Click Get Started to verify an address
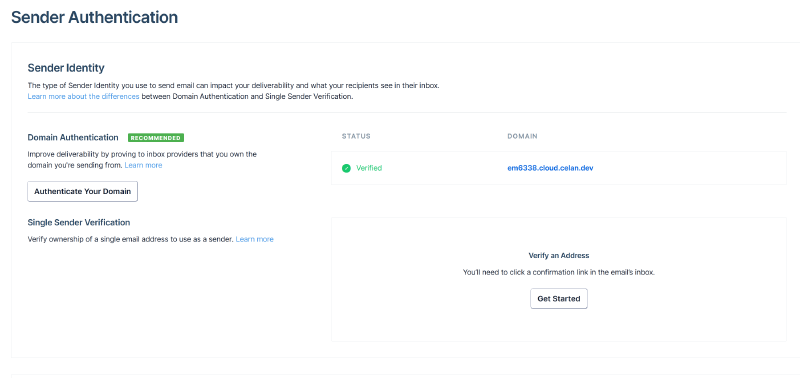800x378 pixels. pyautogui.click(x=559, y=298)
